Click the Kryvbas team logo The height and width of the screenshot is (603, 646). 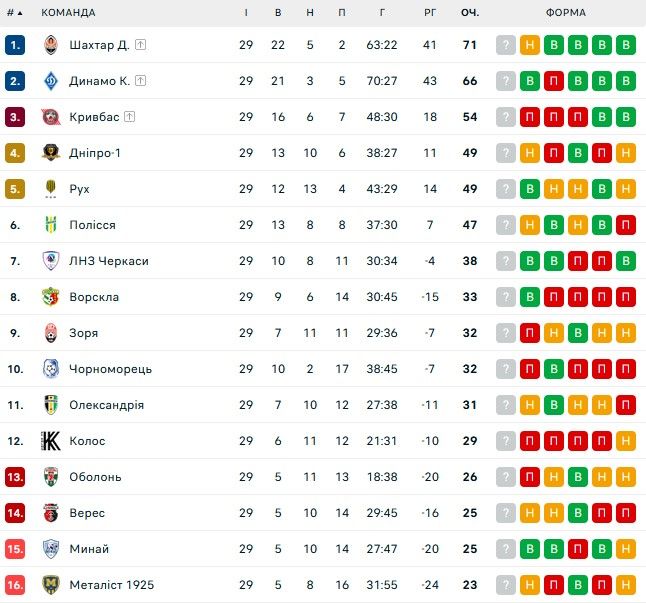(x=51, y=117)
